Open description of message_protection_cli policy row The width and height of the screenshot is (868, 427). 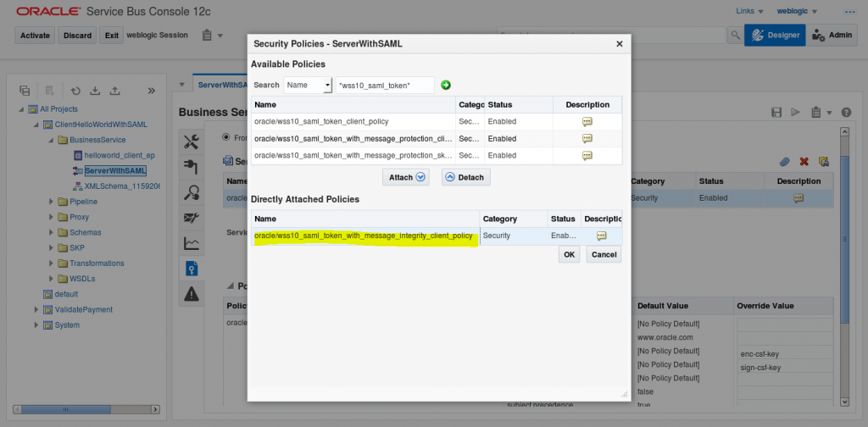pyautogui.click(x=587, y=139)
